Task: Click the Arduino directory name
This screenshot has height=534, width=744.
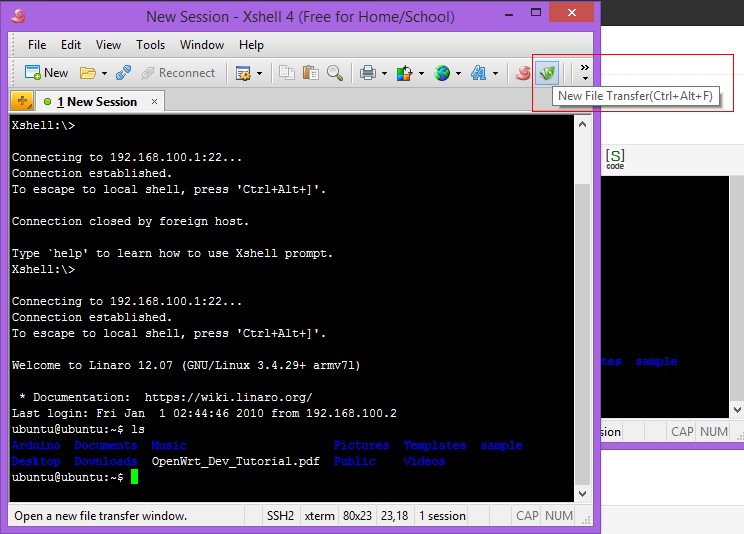Action: (36, 445)
